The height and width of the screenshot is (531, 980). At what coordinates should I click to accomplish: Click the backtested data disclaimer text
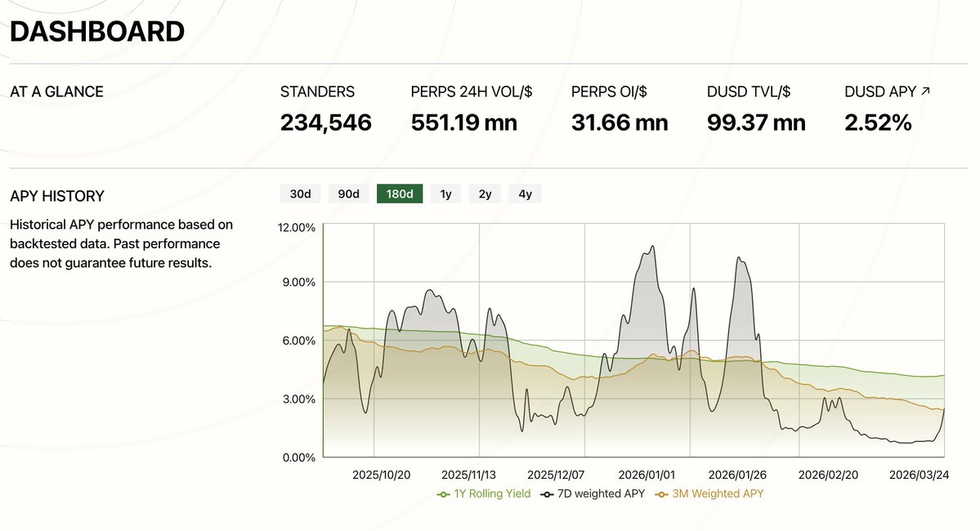(121, 243)
